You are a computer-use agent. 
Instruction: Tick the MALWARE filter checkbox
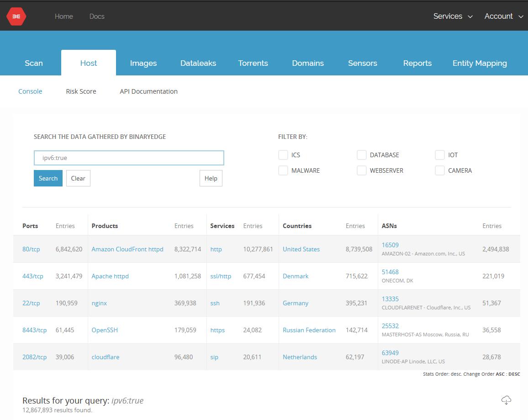283,170
